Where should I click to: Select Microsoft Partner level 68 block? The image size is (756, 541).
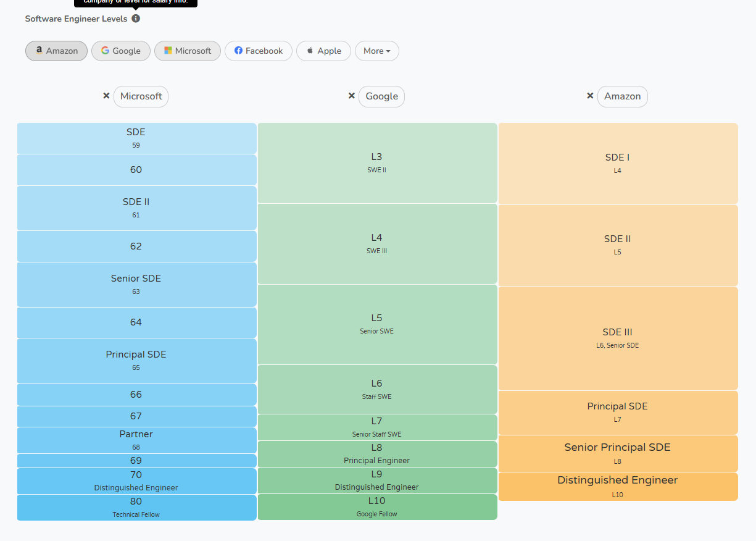[136, 440]
